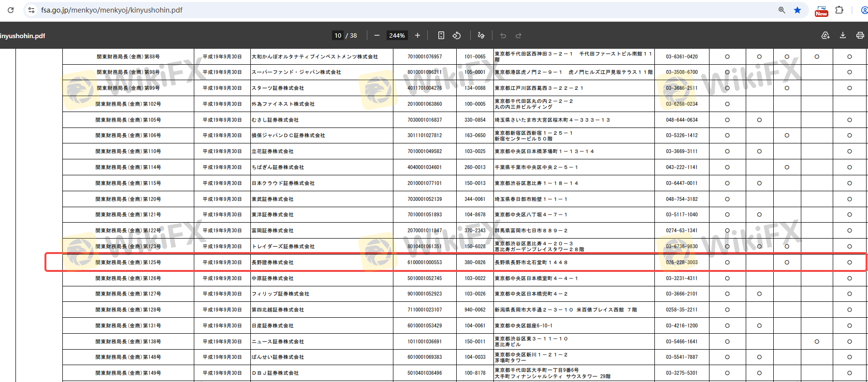Edit the 244% zoom level field

point(397,35)
